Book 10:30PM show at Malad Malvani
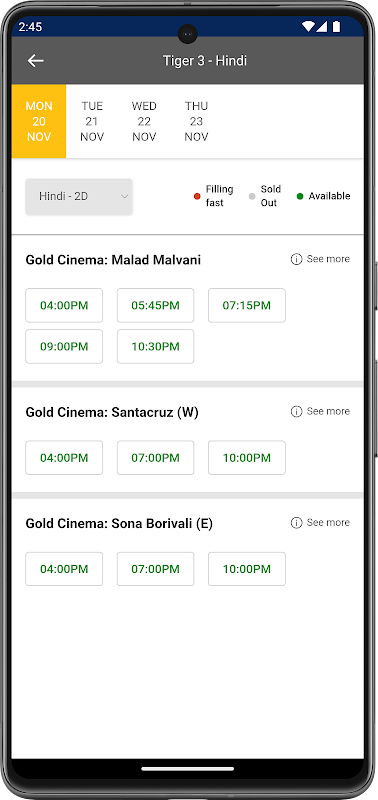Image resolution: width=378 pixels, height=800 pixels. pos(156,346)
